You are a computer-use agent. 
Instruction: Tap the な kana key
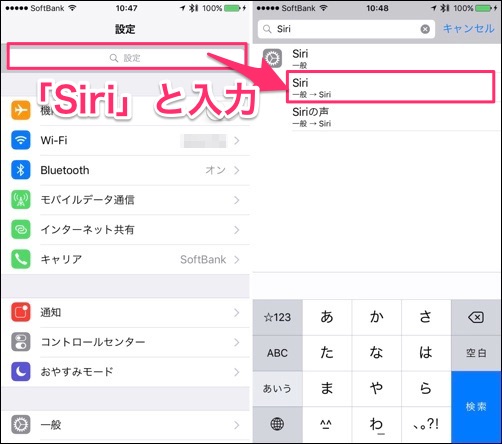pyautogui.click(x=376, y=353)
